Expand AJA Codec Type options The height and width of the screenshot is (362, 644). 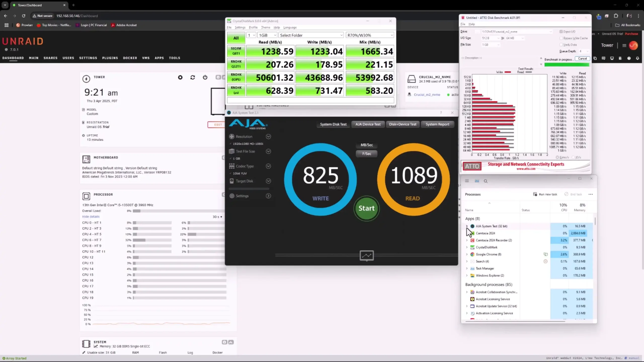268,166
